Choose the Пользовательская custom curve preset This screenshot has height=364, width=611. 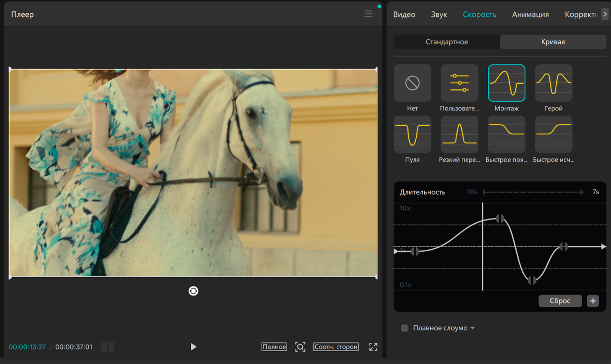pos(459,83)
